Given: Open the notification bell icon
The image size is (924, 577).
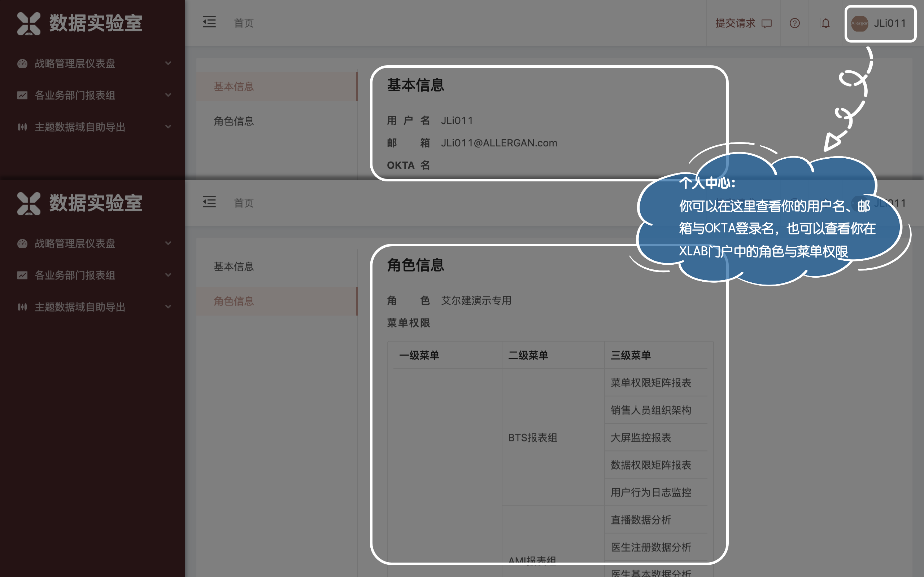Looking at the screenshot, I should [x=825, y=23].
